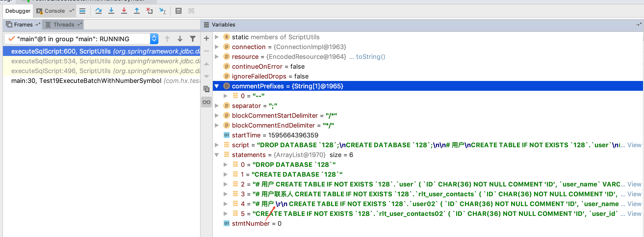Expand the blockCommentEndDelimiter variable
The image size is (644, 237).
coord(217,125)
